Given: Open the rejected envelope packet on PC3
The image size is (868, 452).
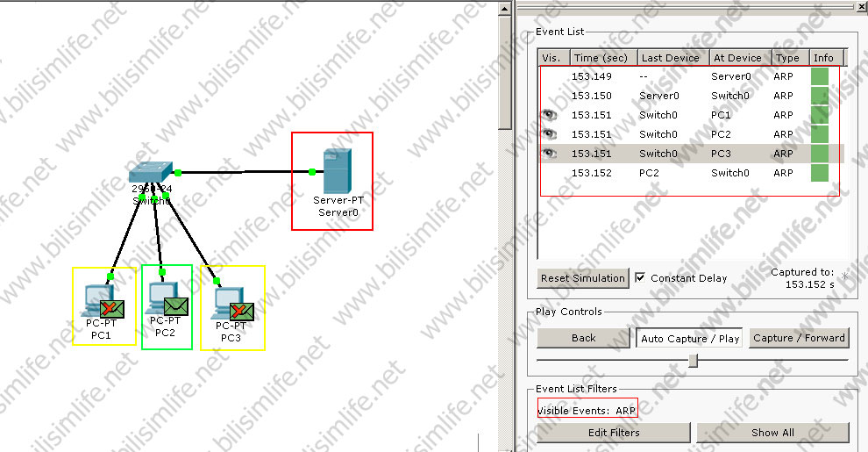Looking at the screenshot, I should tap(241, 311).
